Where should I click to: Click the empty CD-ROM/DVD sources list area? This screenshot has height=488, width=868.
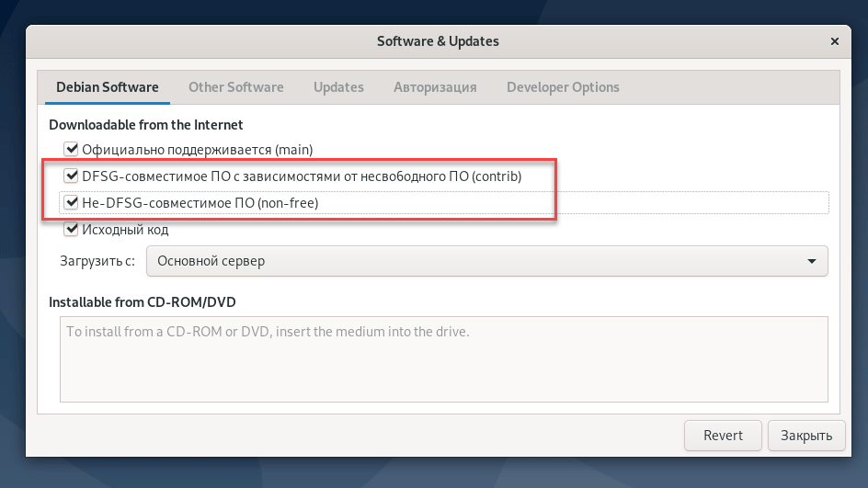pos(443,372)
